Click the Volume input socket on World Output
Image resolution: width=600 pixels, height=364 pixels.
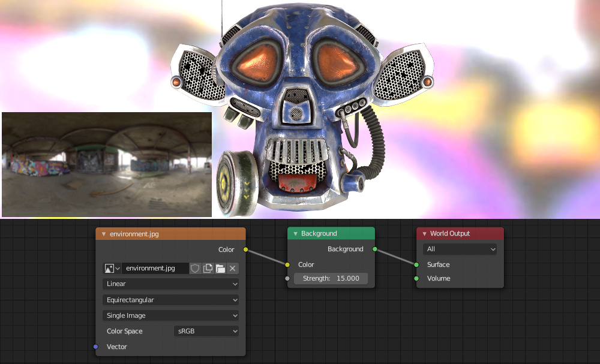click(416, 278)
